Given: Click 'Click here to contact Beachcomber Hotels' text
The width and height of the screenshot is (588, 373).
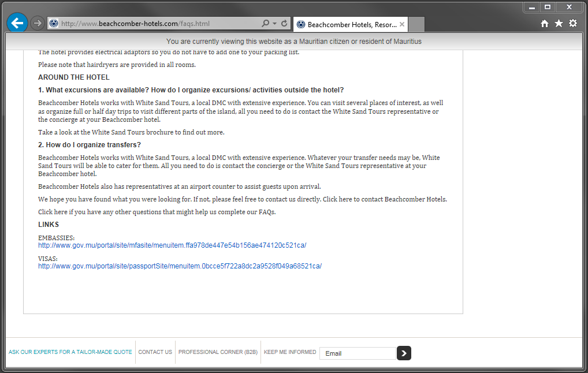Looking at the screenshot, I should [x=385, y=199].
